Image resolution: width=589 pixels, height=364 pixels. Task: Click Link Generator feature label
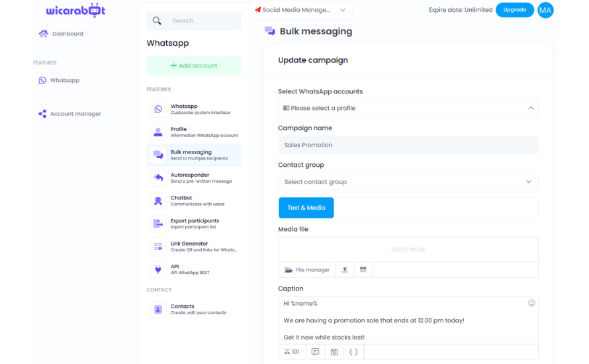pos(189,244)
